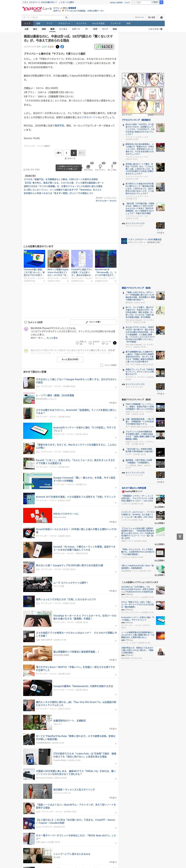Click the ログイン link
The image size is (186, 868).
coord(57,11)
